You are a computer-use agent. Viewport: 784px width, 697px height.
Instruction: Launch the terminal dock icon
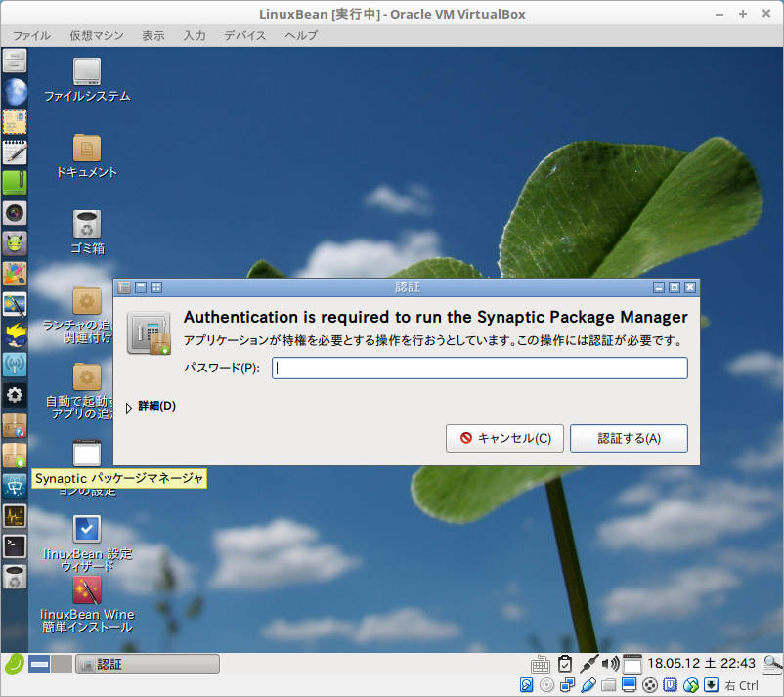coord(15,546)
